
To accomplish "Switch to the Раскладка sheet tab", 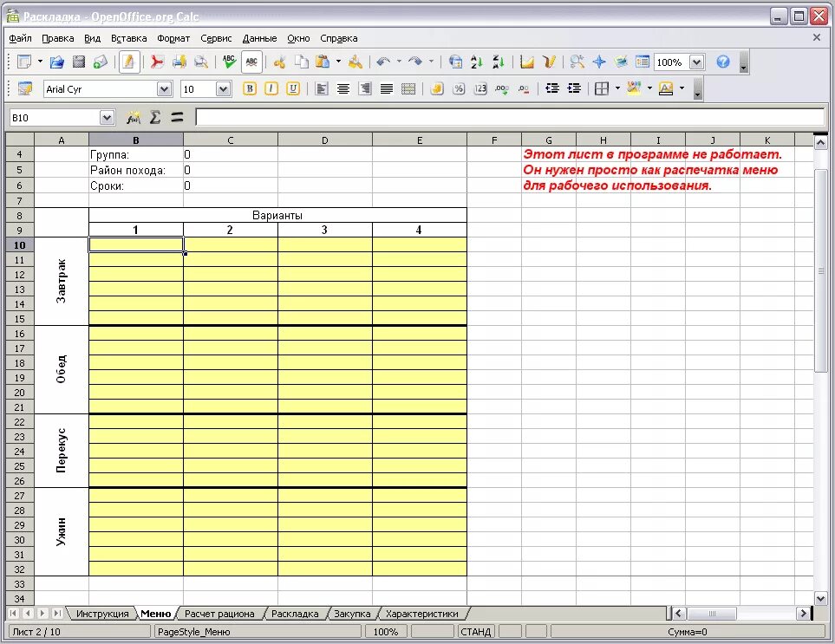I will 295,614.
